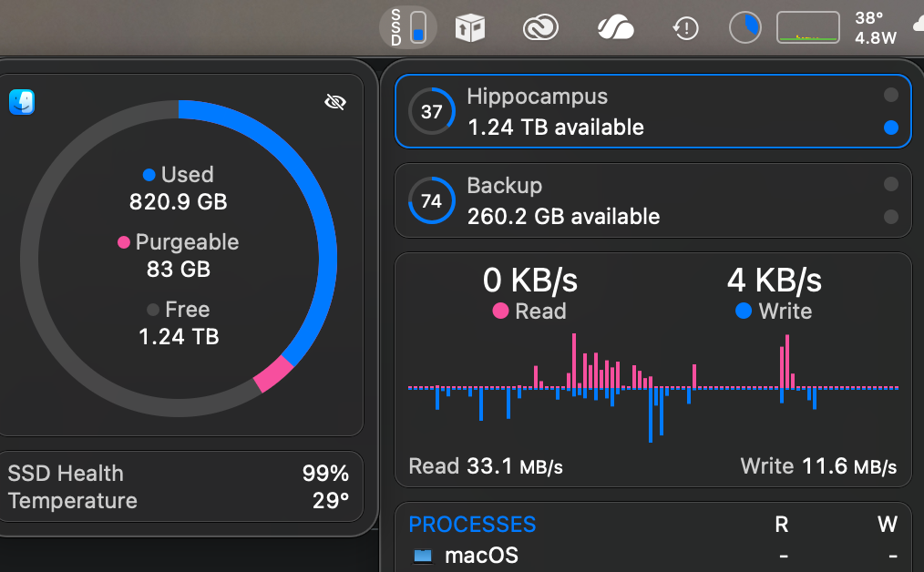This screenshot has height=572, width=924.
Task: Expand the PROCESSES section header
Action: pos(472,525)
